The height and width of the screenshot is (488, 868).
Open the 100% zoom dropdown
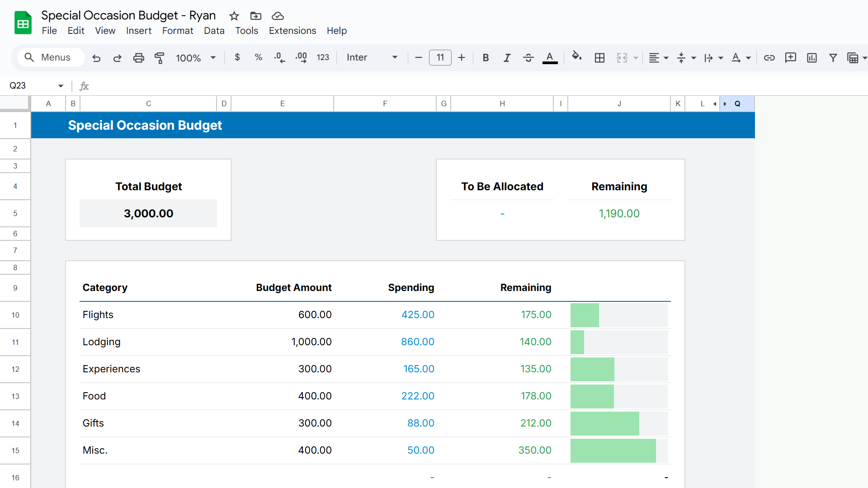click(196, 58)
